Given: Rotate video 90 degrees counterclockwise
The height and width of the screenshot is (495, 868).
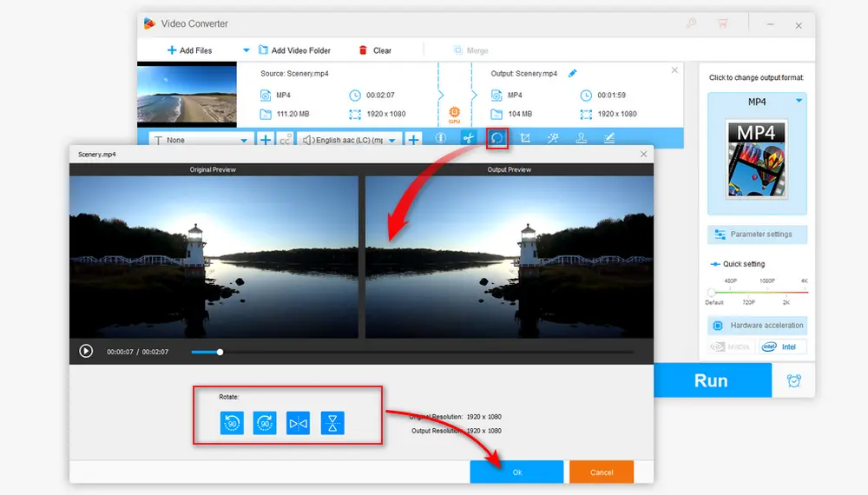Looking at the screenshot, I should point(232,423).
